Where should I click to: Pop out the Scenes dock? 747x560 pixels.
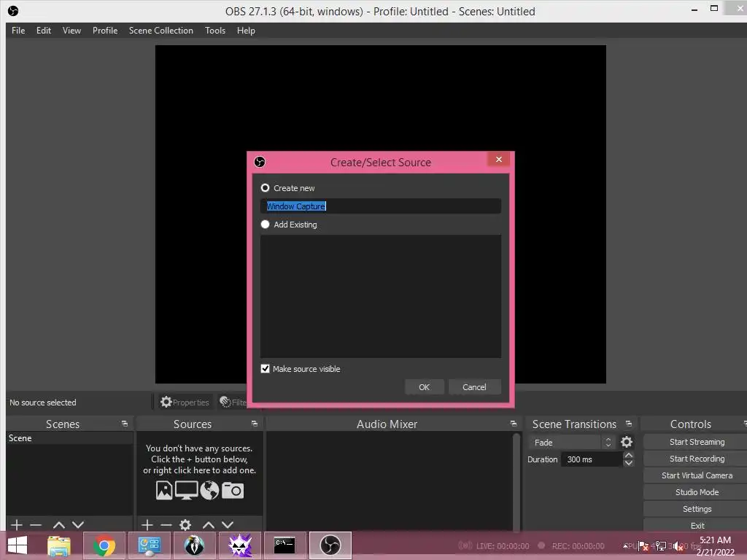[125, 424]
